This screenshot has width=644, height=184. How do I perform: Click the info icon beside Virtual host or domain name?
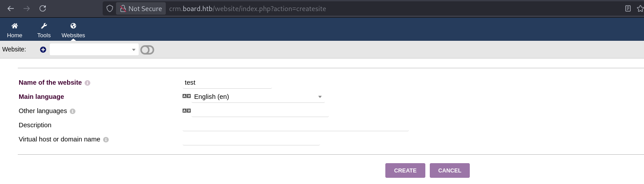[106, 140]
